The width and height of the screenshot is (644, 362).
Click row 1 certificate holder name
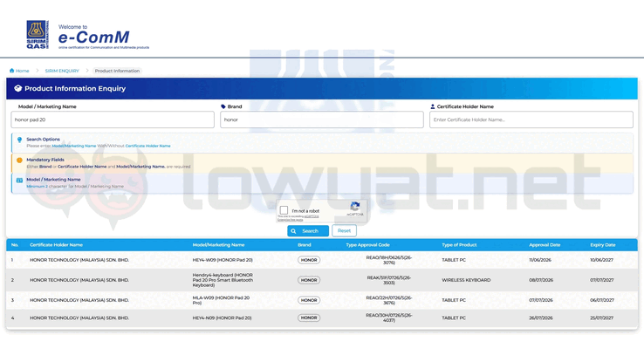click(79, 260)
